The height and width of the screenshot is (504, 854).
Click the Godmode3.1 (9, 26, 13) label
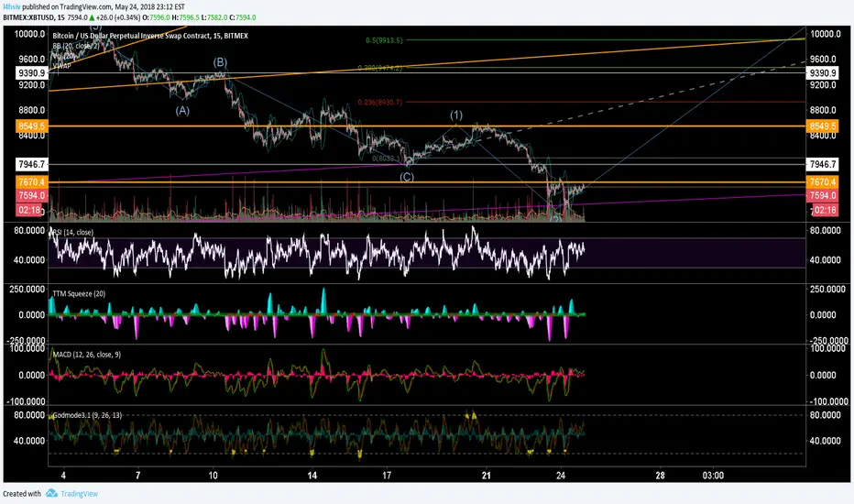87,415
